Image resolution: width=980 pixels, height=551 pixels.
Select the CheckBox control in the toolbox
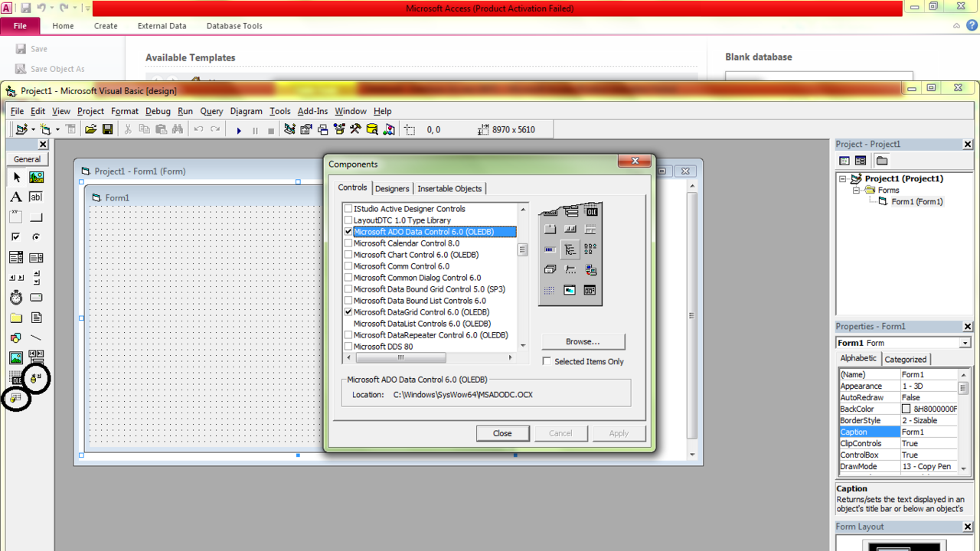(16, 237)
